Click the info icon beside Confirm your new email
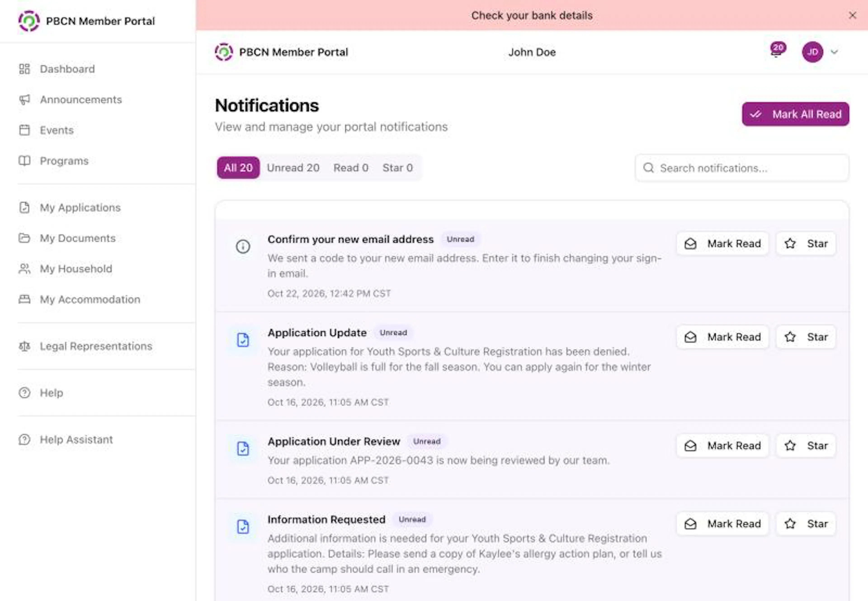Viewport: 868px width, 601px height. [x=243, y=246]
